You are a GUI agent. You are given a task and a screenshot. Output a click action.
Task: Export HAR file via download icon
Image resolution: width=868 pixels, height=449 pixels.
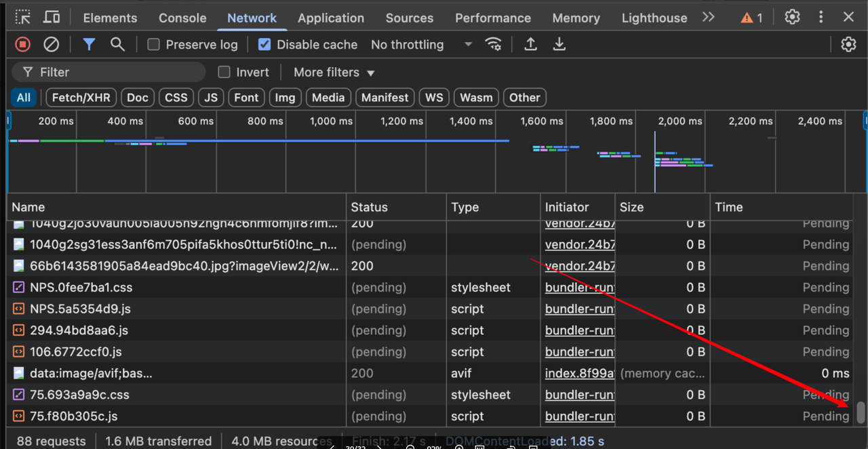559,44
